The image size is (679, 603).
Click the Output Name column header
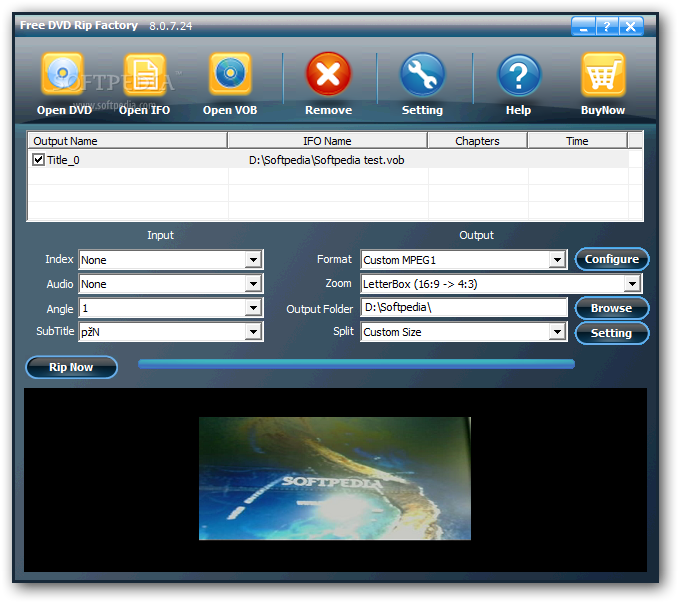click(128, 141)
